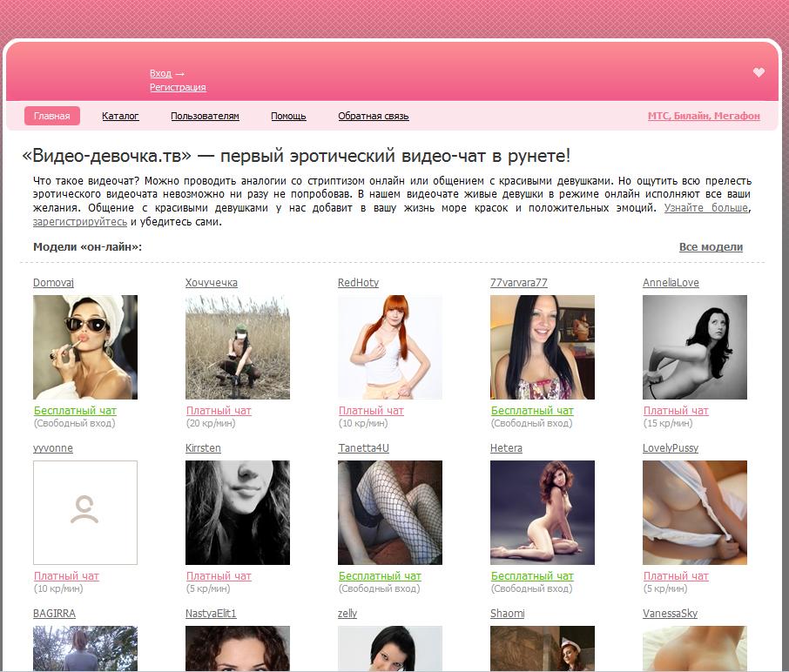This screenshot has width=789, height=672.
Task: Open the Каталог menu item
Action: [x=120, y=116]
